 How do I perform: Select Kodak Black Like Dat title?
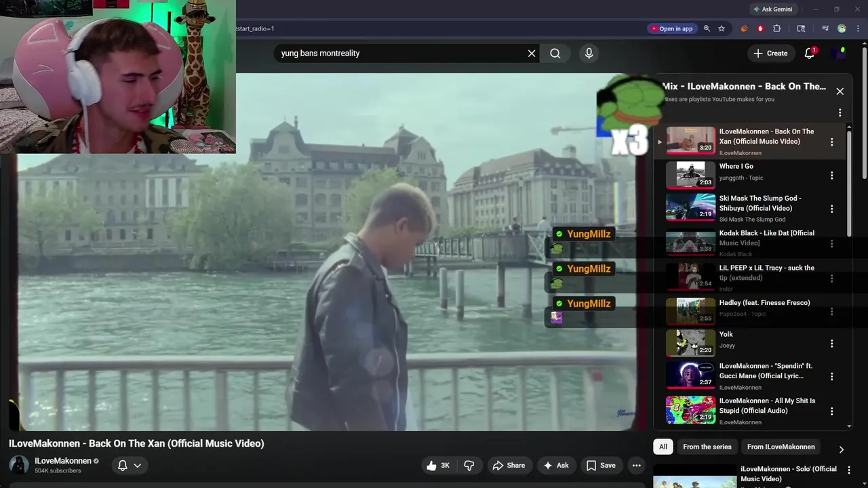pos(766,238)
